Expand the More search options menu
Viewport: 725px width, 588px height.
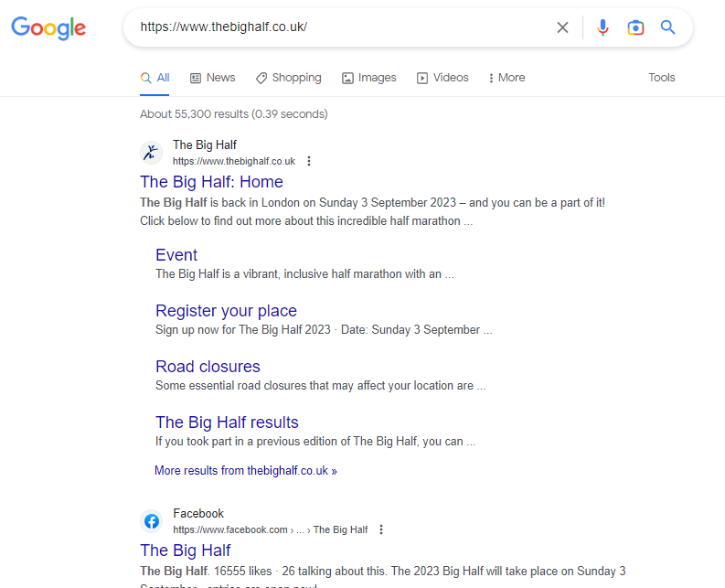(x=506, y=78)
